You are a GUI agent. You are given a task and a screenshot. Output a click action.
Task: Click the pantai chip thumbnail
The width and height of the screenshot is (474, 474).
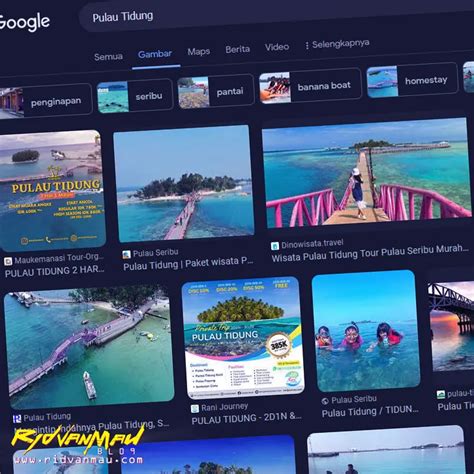193,93
